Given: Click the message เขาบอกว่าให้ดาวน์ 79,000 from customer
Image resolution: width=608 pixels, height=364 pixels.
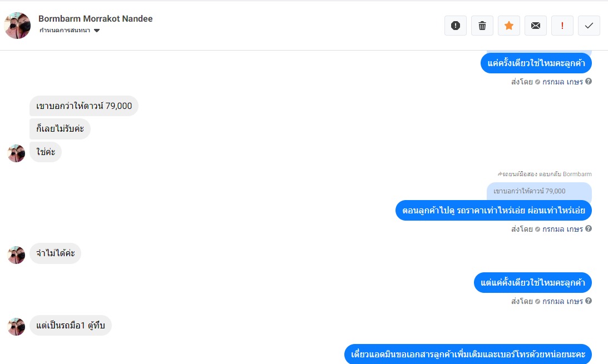Looking at the screenshot, I should click(84, 106).
